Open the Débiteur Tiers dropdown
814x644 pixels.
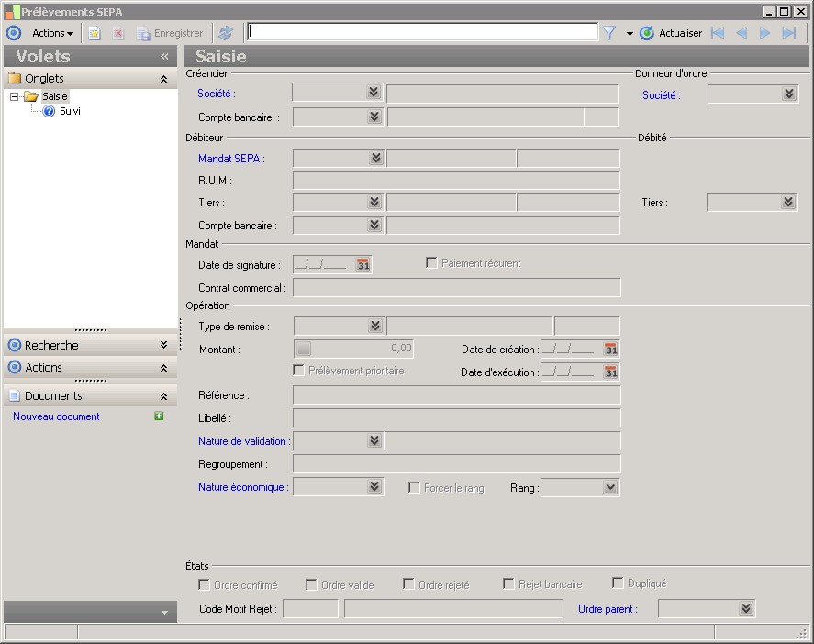pos(374,201)
